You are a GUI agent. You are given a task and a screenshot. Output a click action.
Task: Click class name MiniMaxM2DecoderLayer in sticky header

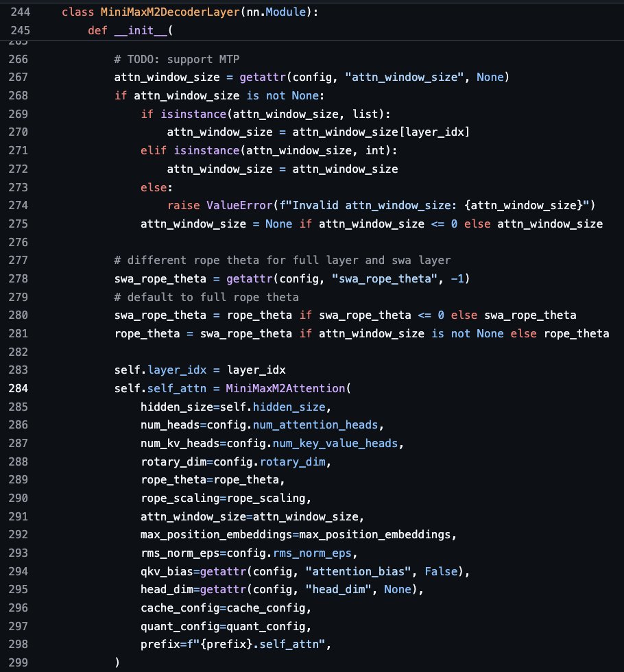[x=170, y=12]
